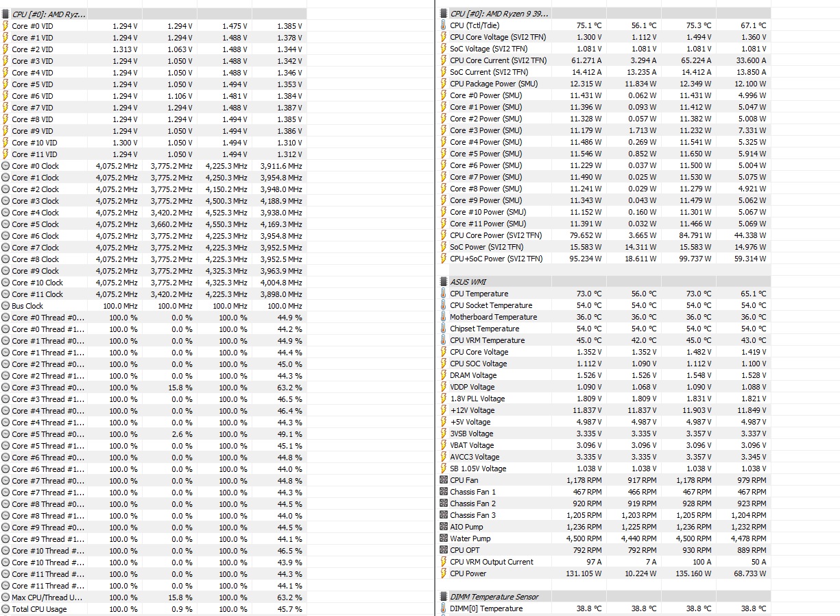Select the Chassis Fan 3 row label
Image resolution: width=840 pixels, height=616 pixels.
coord(473,514)
